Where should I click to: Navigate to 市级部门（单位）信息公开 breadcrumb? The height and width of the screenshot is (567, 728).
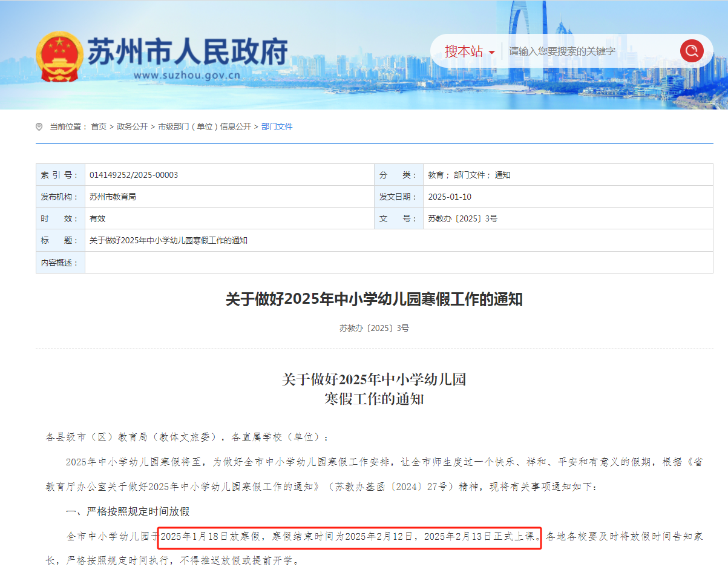click(205, 126)
